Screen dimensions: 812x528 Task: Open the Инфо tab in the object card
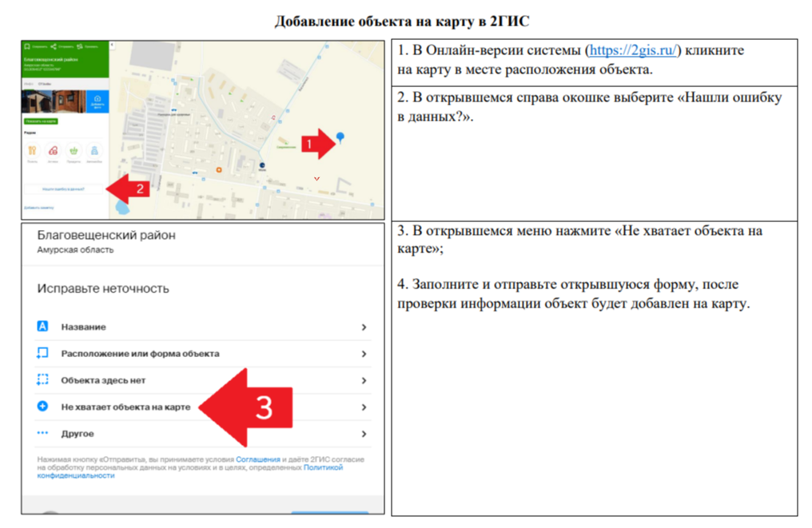(x=29, y=83)
